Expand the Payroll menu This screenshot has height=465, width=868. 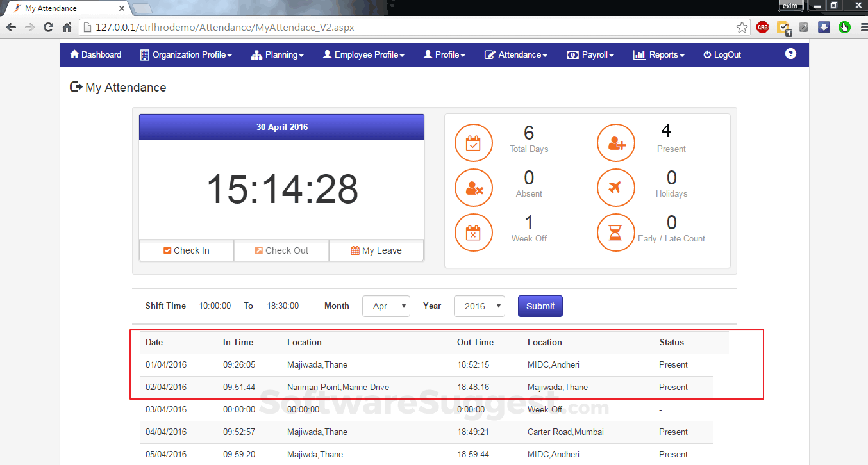590,55
